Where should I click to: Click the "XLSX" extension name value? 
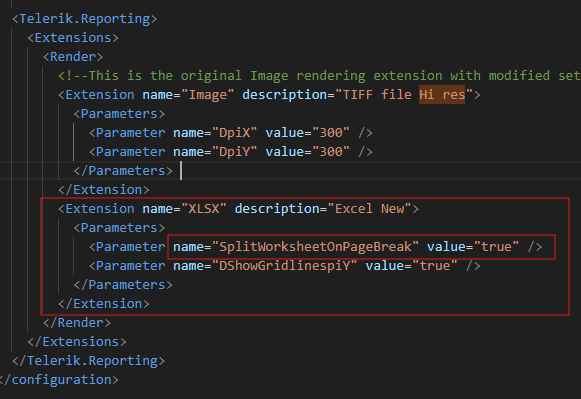tap(204, 209)
